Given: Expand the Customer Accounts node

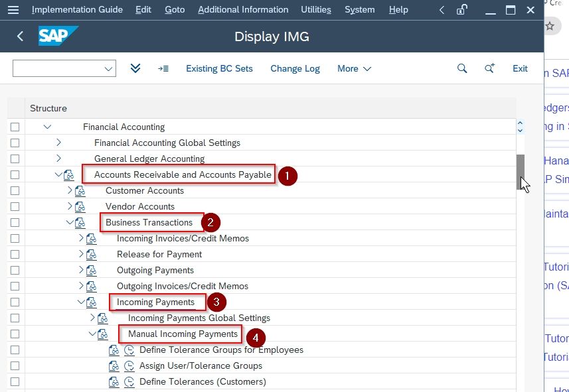Looking at the screenshot, I should point(70,190).
